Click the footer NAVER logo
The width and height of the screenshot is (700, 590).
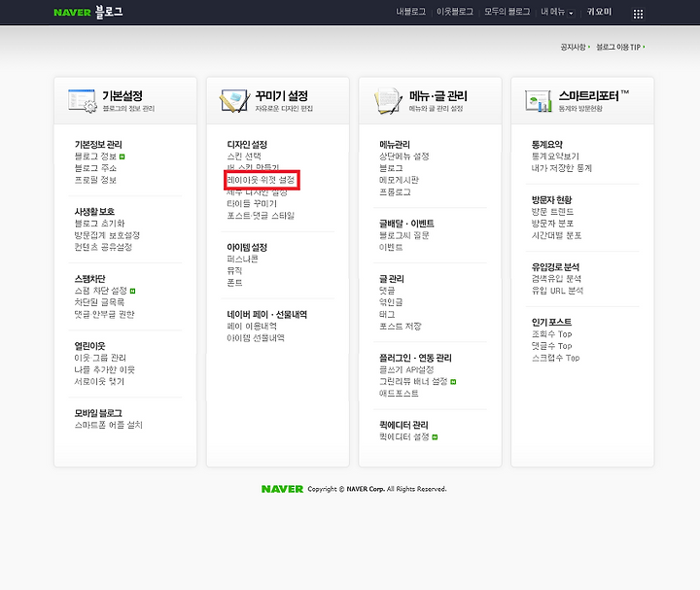[x=282, y=489]
